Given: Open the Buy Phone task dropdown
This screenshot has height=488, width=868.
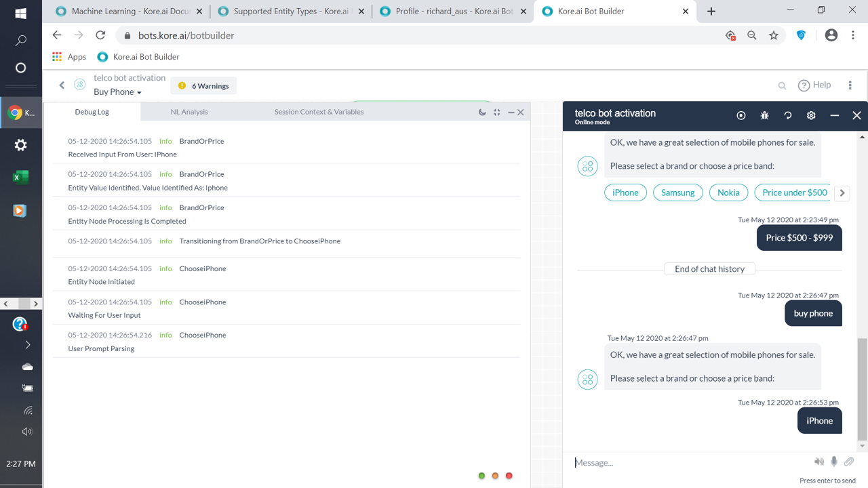Looking at the screenshot, I should coord(117,92).
